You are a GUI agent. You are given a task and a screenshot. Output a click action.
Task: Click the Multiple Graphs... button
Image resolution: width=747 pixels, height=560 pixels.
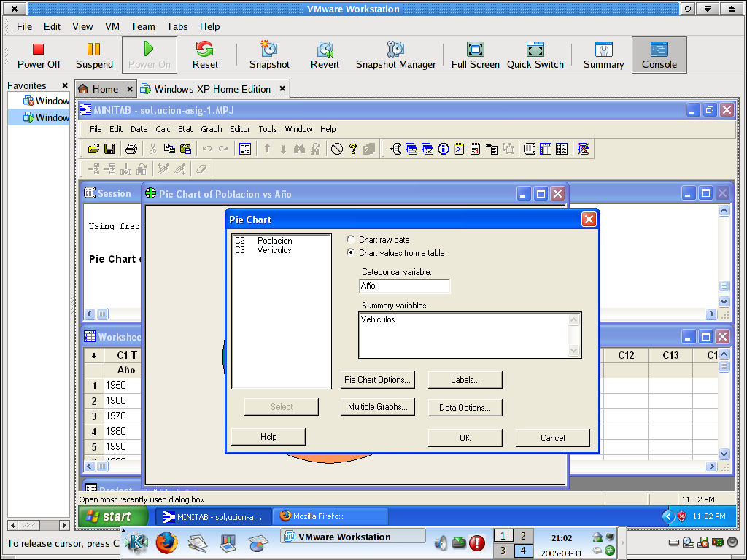[377, 407]
